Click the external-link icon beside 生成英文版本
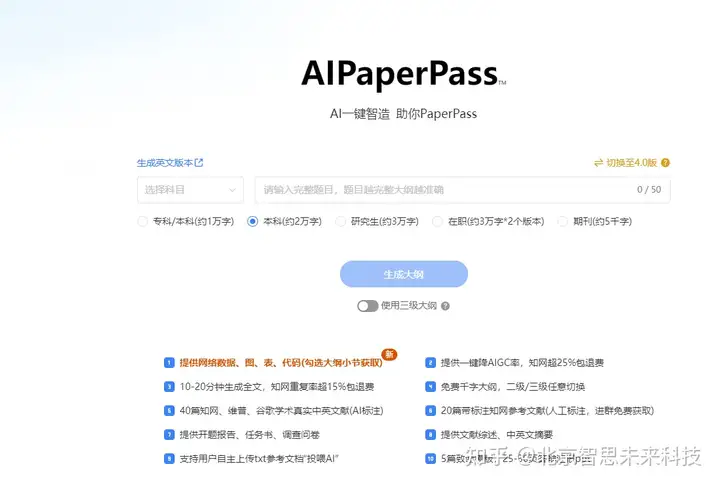Screen dimensions: 720x486 [x=199, y=163]
